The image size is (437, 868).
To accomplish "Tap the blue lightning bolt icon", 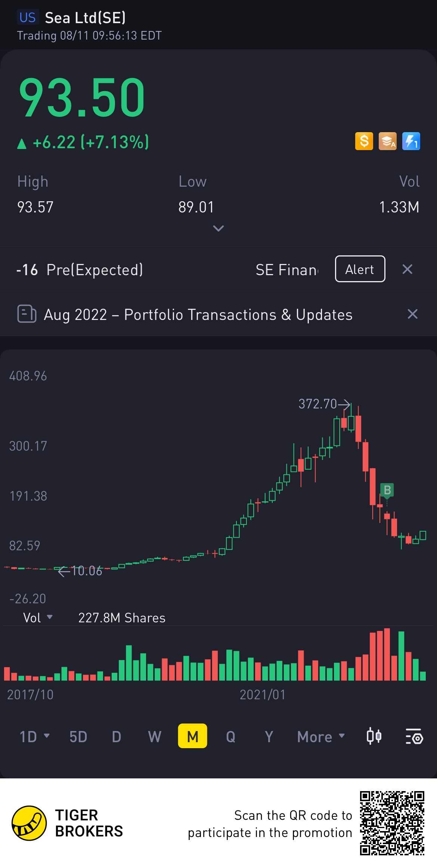I will click(x=411, y=141).
